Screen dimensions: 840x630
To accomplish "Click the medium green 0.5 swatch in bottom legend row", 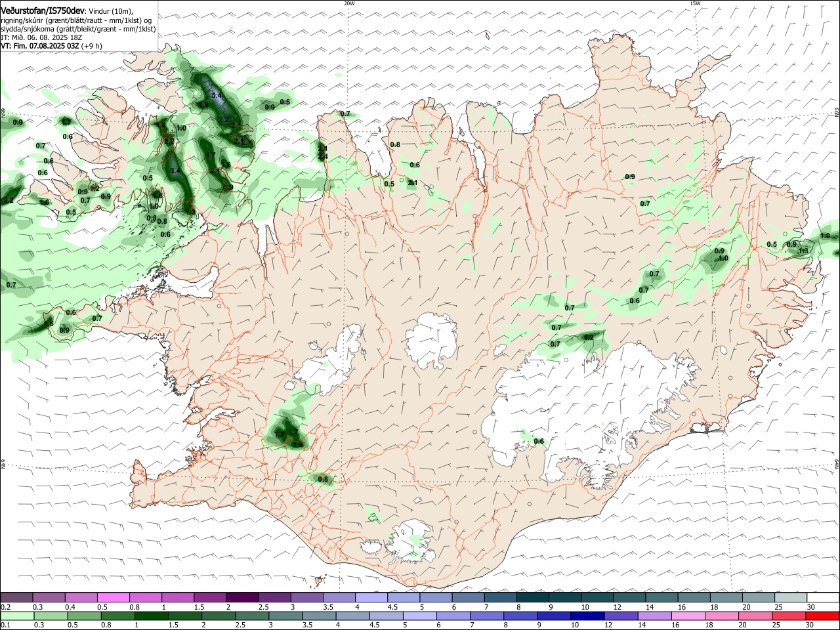I will tap(84, 616).
